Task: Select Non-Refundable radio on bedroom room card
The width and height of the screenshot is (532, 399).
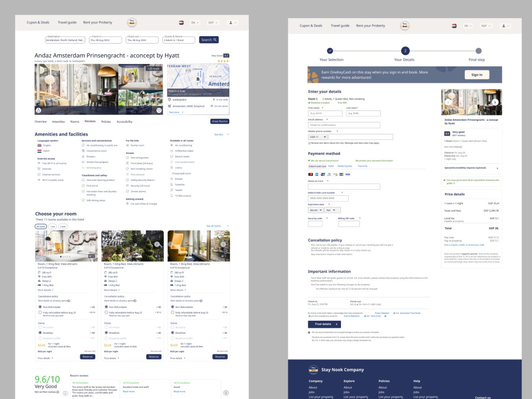Action: 40,307
